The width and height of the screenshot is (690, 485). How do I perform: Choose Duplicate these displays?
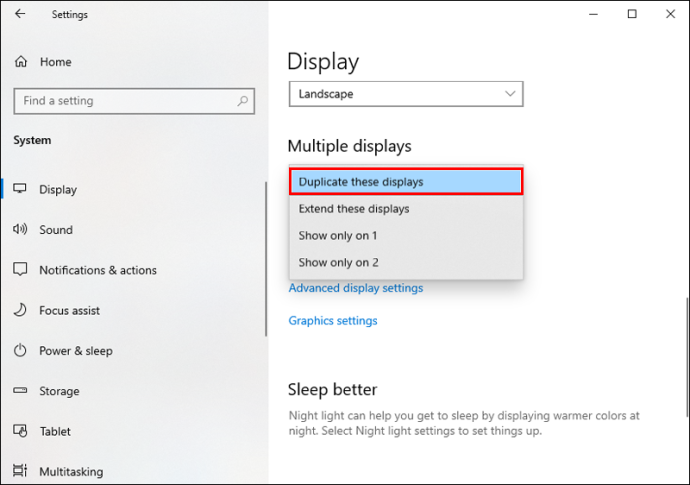[x=406, y=182]
